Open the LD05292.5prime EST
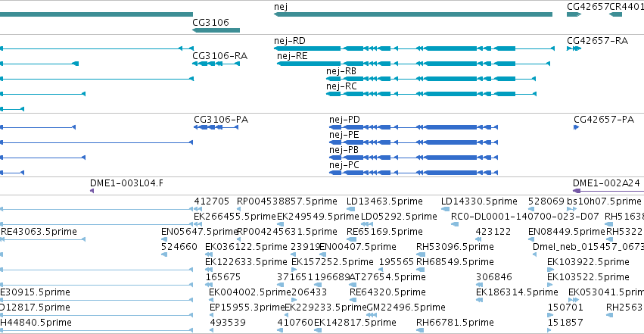This screenshot has width=644, height=334. pyautogui.click(x=399, y=217)
